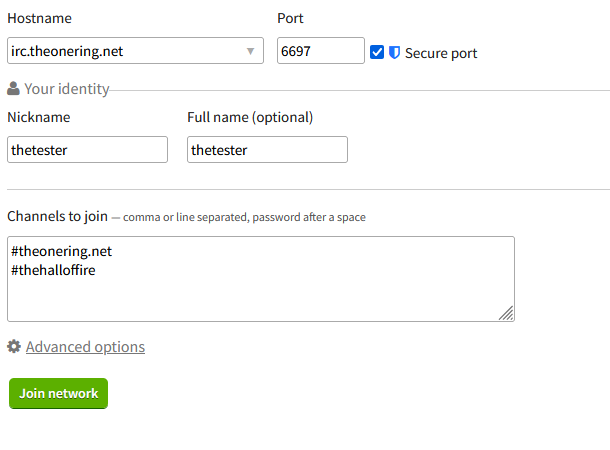Click the blue shield icon beside Secure port
The height and width of the screenshot is (450, 610).
coord(394,53)
